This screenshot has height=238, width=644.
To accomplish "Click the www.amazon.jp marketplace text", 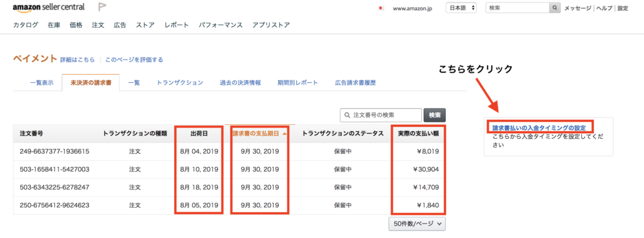I will pos(413,8).
